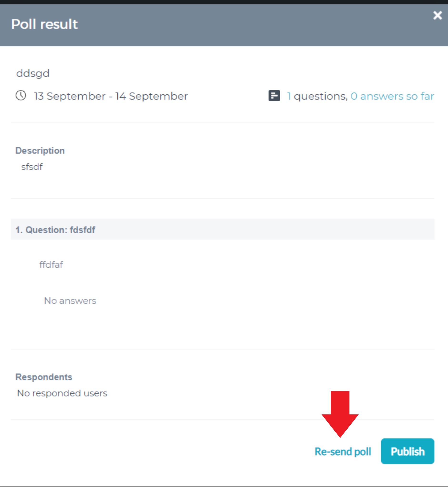Select the poll title 'ddsgd'

tap(33, 73)
